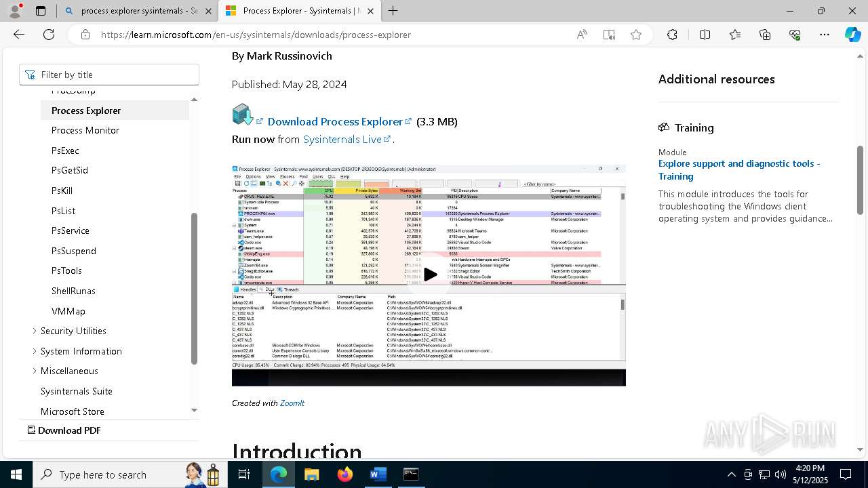Open a new browser tab

click(x=393, y=11)
